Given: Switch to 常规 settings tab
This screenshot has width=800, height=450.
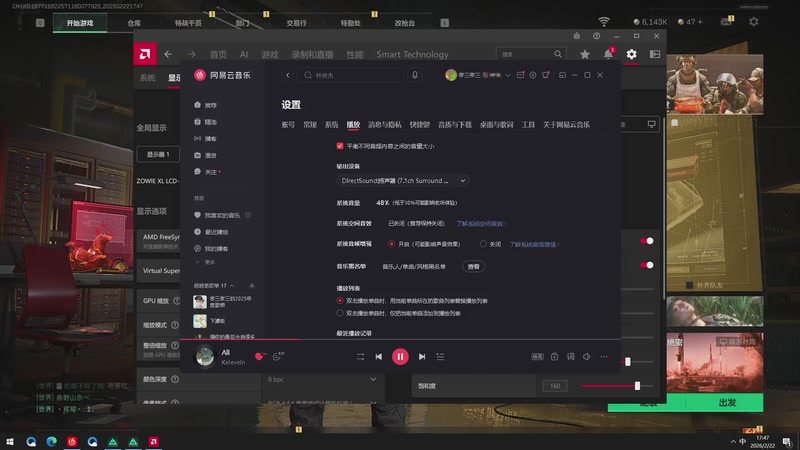Looking at the screenshot, I should coord(310,124).
